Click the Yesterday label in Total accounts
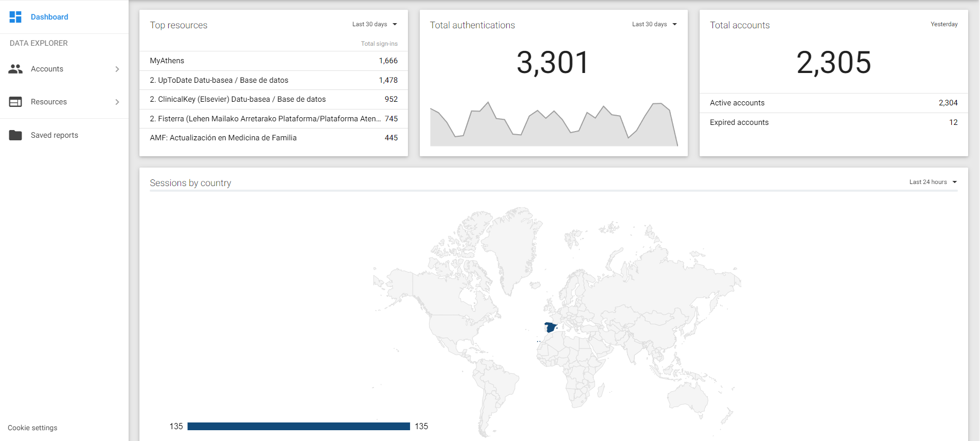980x441 pixels. point(944,24)
